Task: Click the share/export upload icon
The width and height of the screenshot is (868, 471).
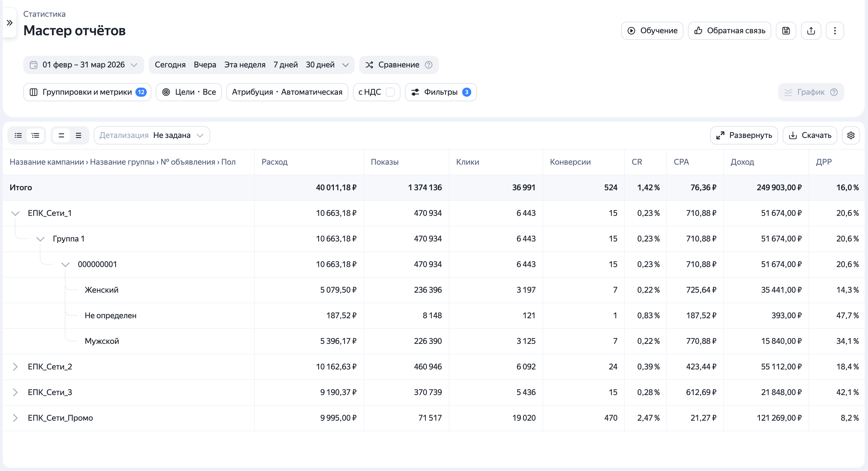Action: pyautogui.click(x=811, y=31)
